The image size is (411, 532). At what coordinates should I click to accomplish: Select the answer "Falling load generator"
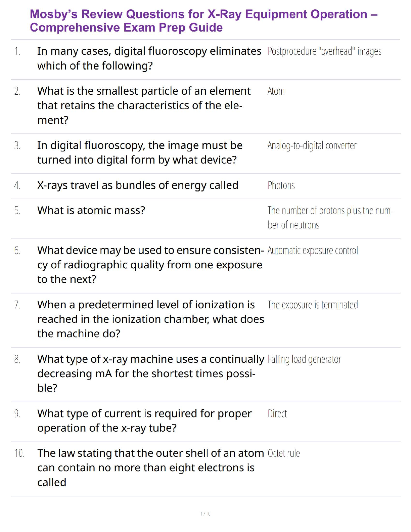[x=304, y=360]
